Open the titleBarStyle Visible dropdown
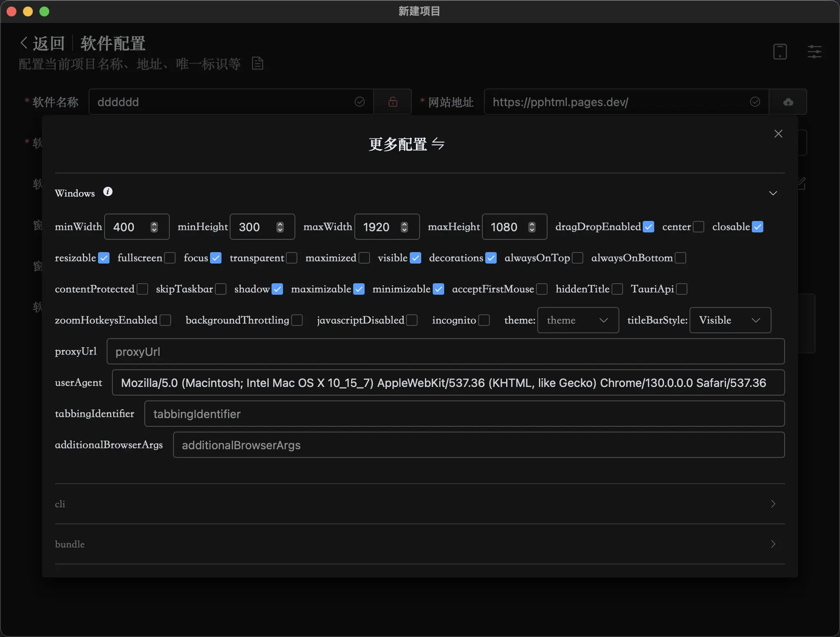 (730, 320)
